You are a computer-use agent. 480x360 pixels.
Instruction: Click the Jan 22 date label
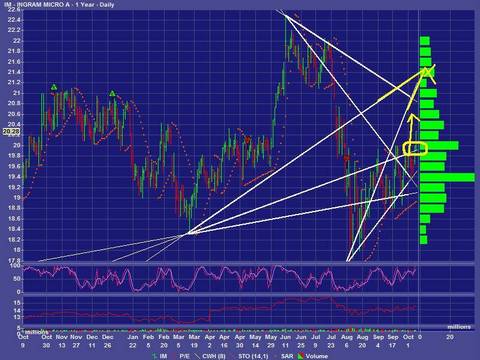point(133,341)
